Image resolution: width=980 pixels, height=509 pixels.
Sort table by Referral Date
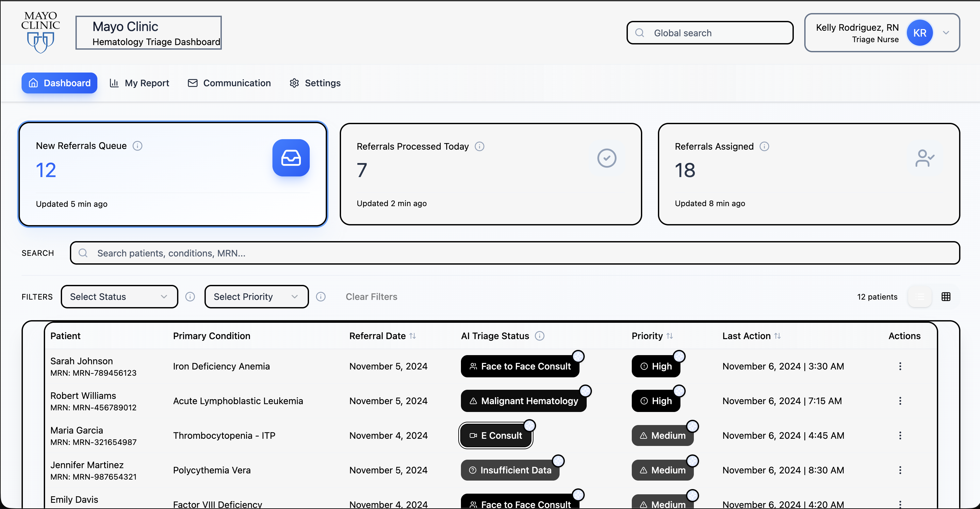(x=412, y=336)
